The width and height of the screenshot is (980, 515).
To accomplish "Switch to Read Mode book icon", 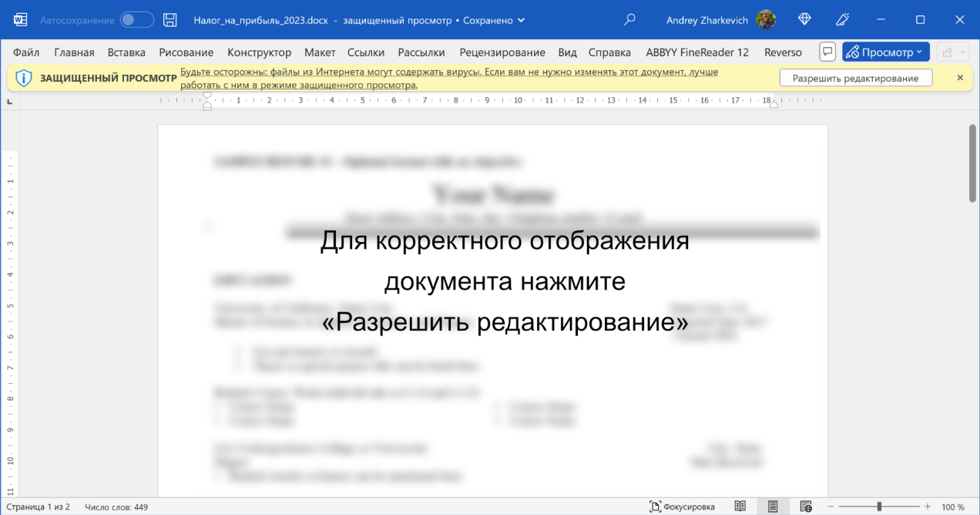I will point(740,507).
